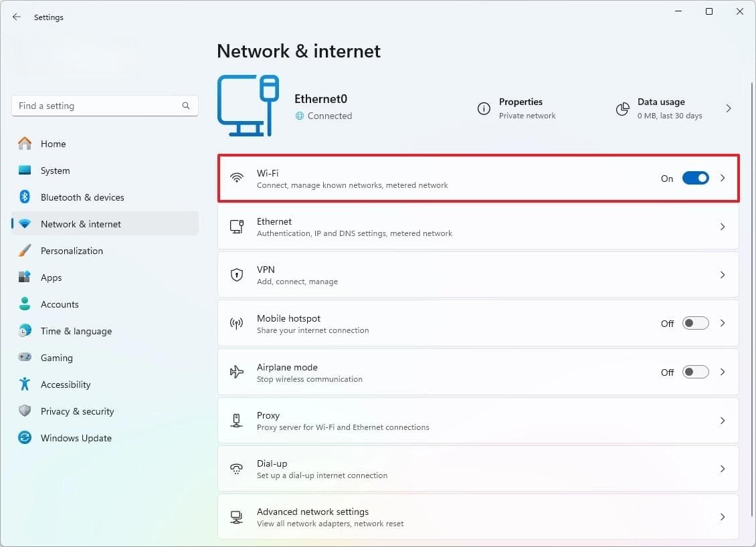Click the Bluetooth icon in sidebar

coord(25,197)
